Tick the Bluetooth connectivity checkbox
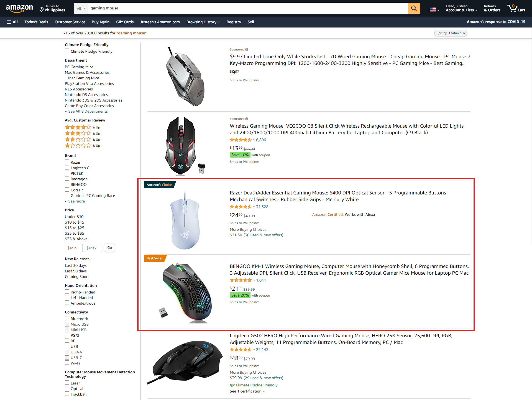 pyautogui.click(x=67, y=318)
